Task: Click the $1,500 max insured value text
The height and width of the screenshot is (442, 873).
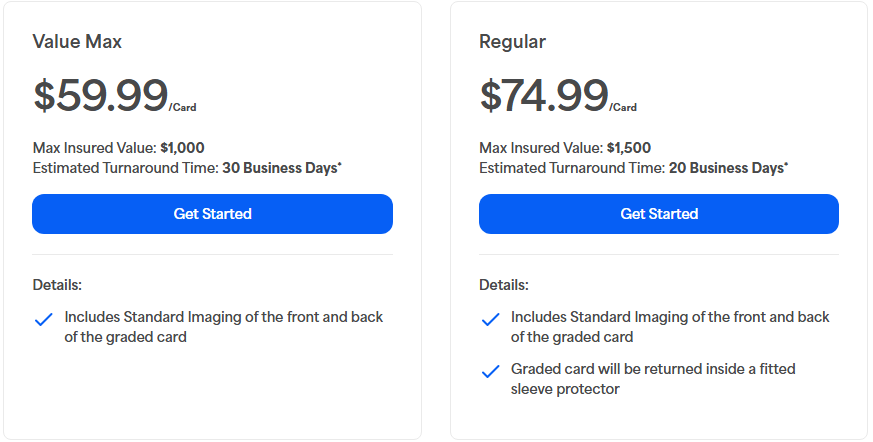Action: pyautogui.click(x=629, y=148)
